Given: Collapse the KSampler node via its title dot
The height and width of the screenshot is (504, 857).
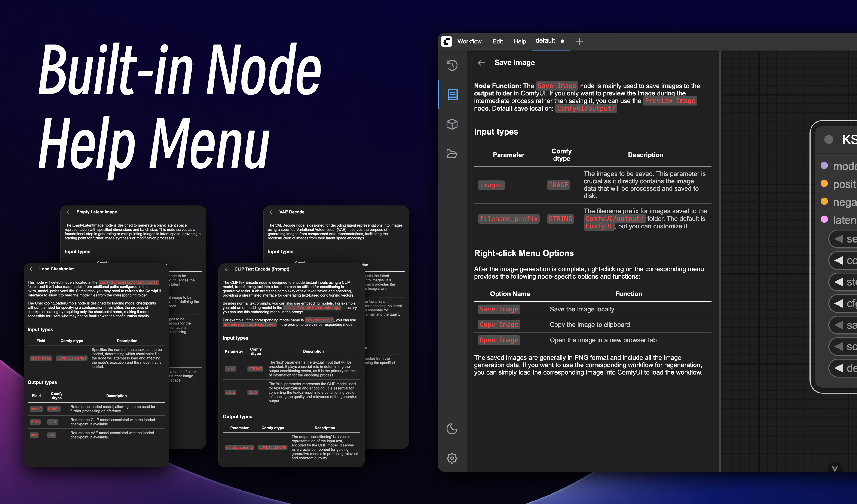Looking at the screenshot, I should (x=829, y=140).
